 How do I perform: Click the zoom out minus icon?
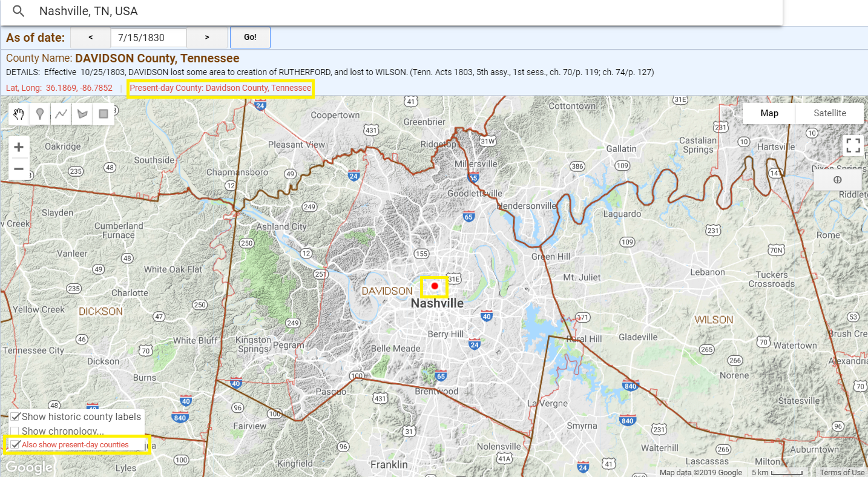pos(19,168)
